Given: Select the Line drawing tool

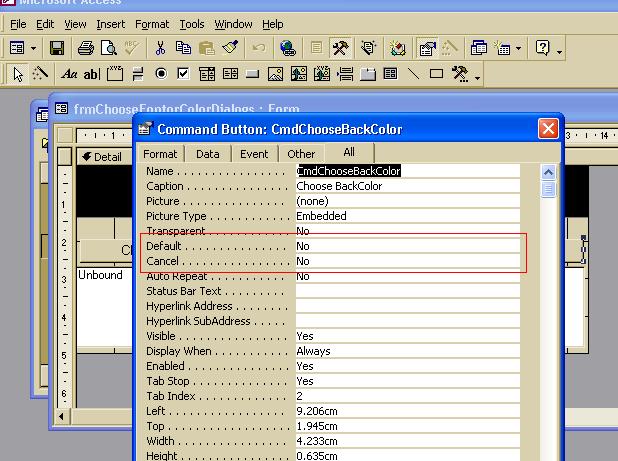Looking at the screenshot, I should [413, 74].
